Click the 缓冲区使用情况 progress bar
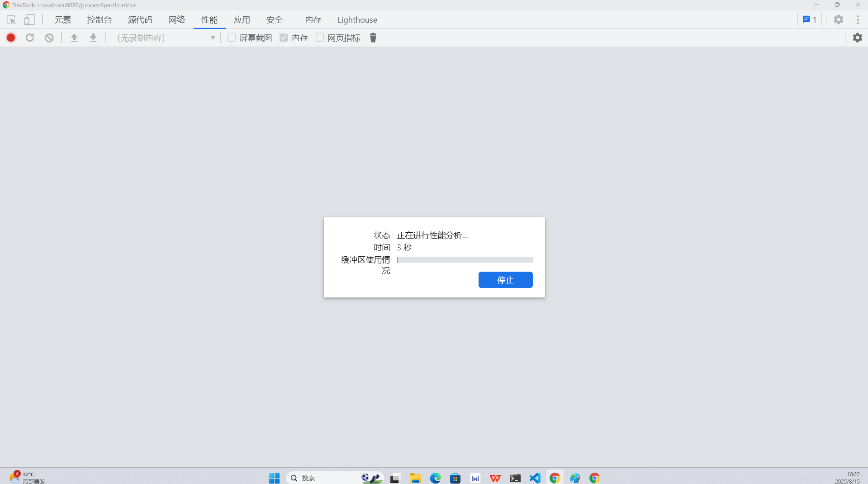 tap(465, 260)
